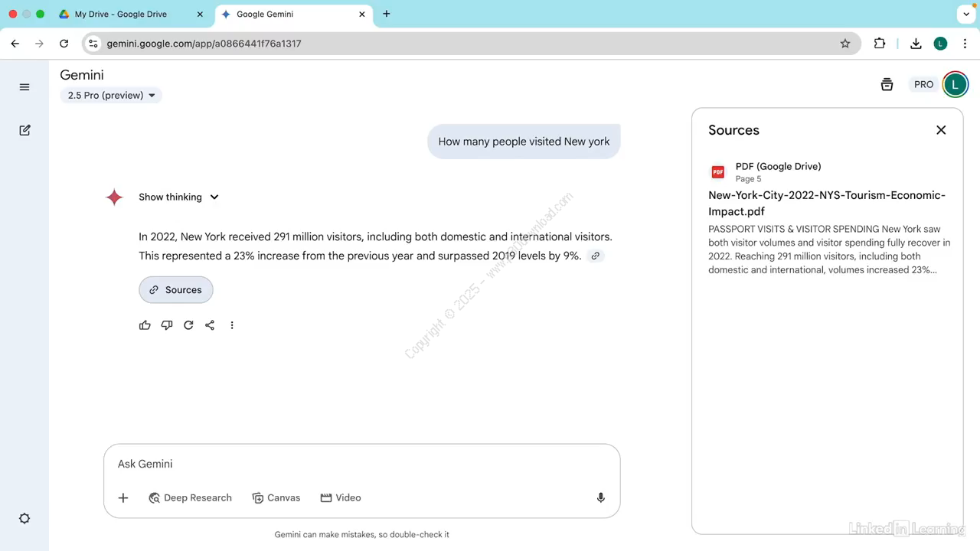Open the Chrome profile L icon
The image size is (980, 551).
point(941,44)
